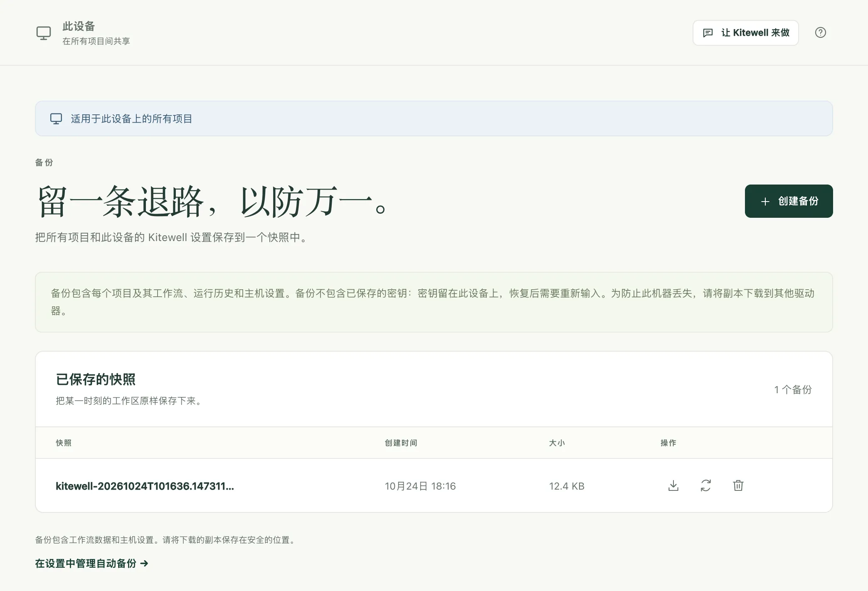This screenshot has width=868, height=591.
Task: Click the 在所有项目间共享 subtitle
Action: [x=96, y=41]
